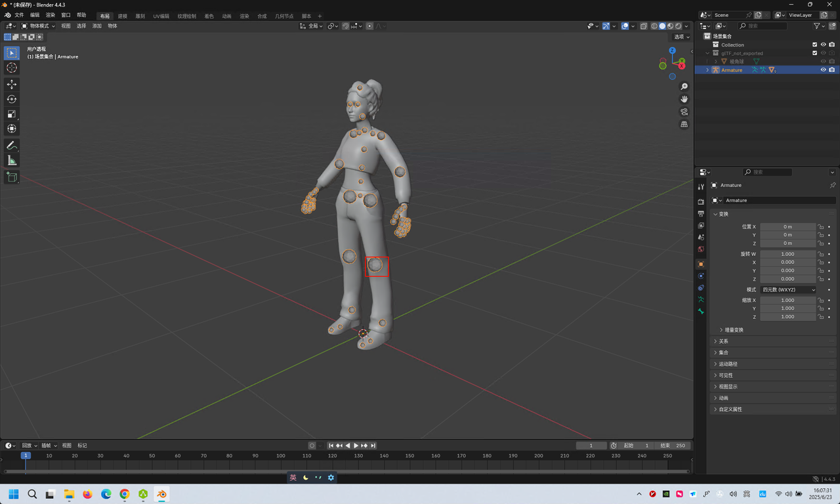The width and height of the screenshot is (840, 504).
Task: Switch to the 建模 workspace tab
Action: click(x=123, y=16)
